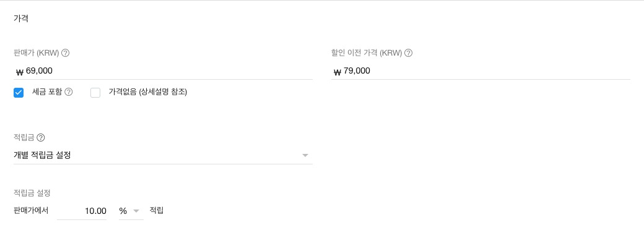Click the help icon beside 판매가 (KRW)
The width and height of the screenshot is (644, 246).
pos(65,53)
